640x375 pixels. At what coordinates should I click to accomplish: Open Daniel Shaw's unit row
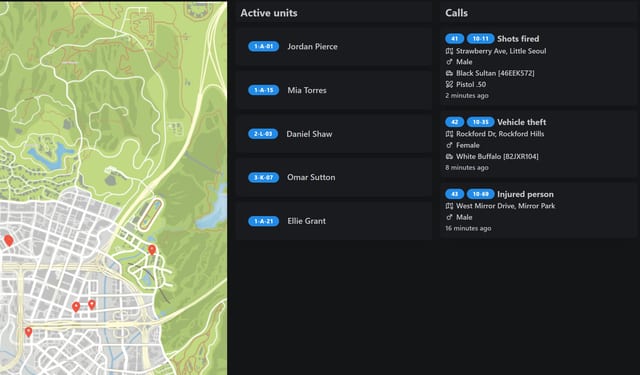tap(333, 134)
